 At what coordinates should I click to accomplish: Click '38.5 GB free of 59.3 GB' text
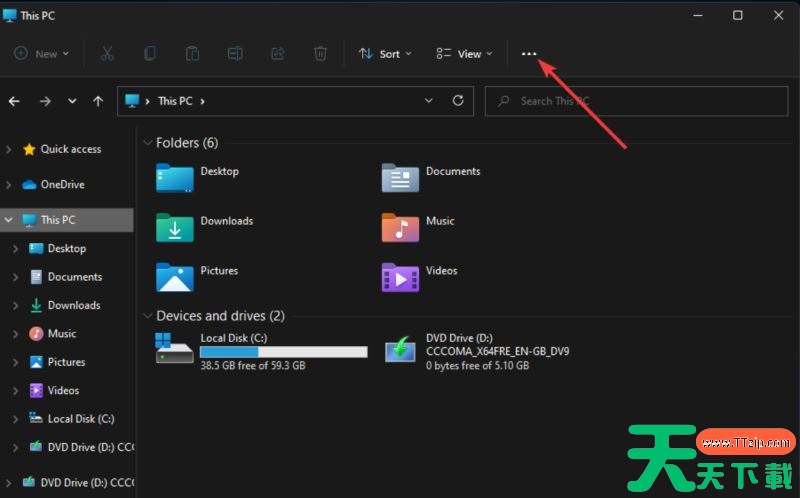coord(253,365)
